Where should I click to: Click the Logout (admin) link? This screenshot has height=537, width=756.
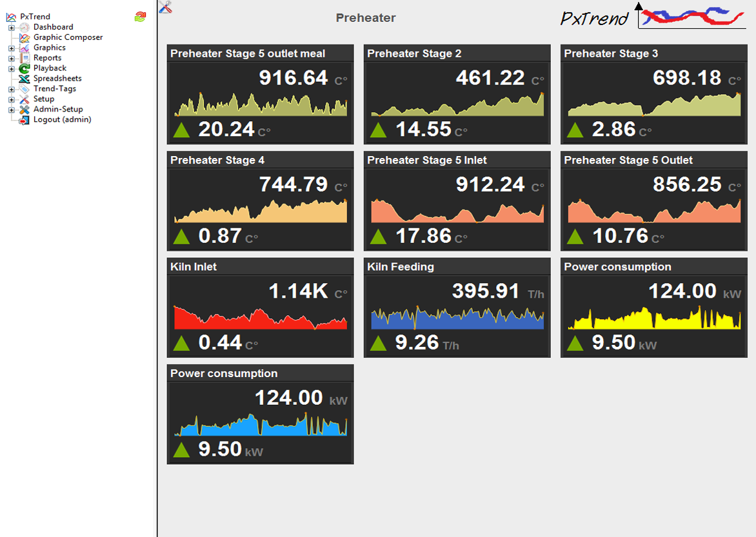(x=62, y=120)
